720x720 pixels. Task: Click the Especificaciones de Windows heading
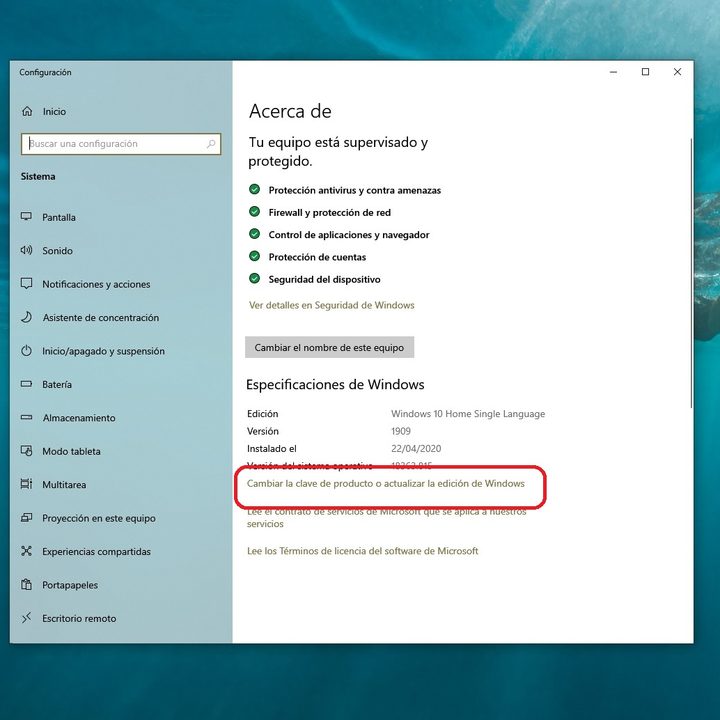click(335, 384)
